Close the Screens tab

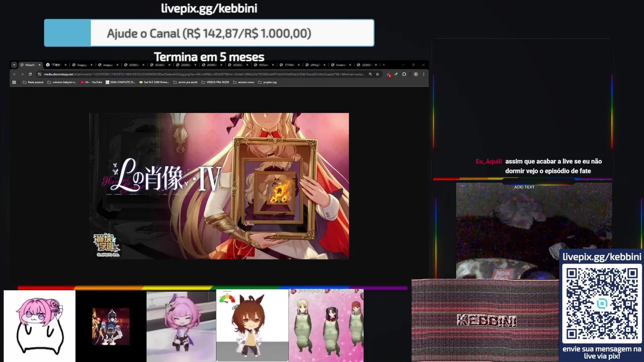[350, 65]
